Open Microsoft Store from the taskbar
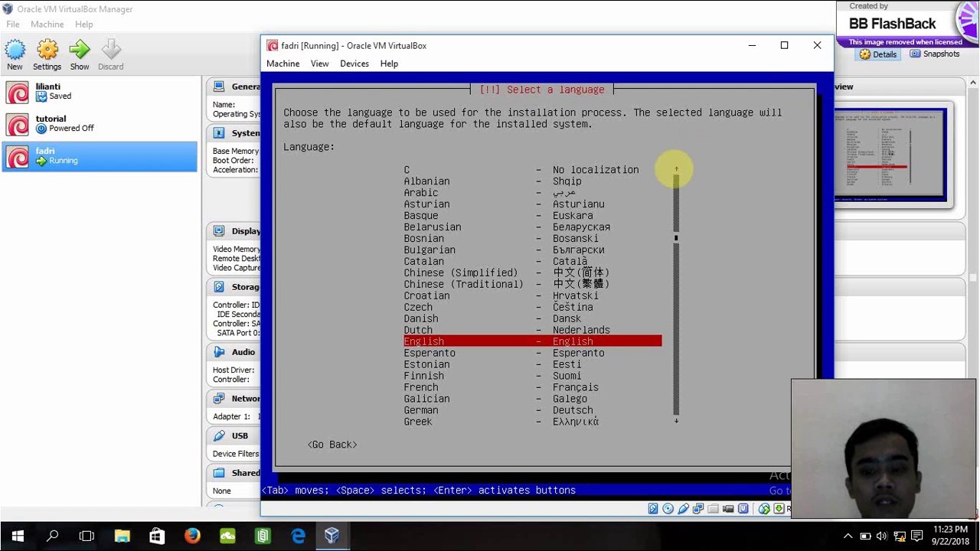 157,536
